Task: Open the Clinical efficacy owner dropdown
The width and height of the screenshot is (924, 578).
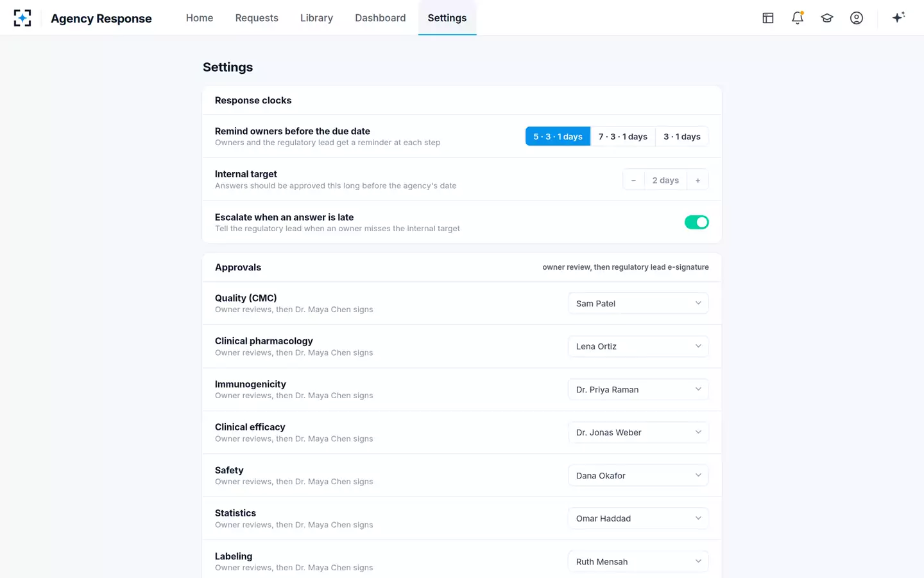Action: (638, 432)
